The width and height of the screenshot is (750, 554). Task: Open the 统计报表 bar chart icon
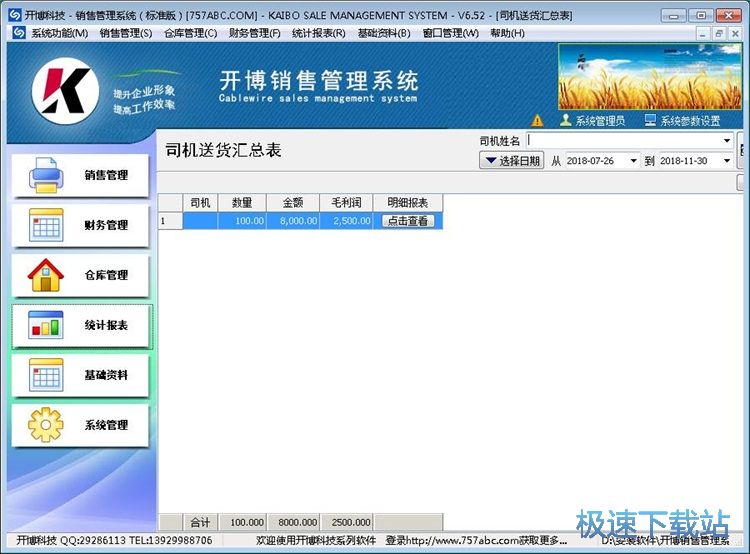click(x=46, y=325)
